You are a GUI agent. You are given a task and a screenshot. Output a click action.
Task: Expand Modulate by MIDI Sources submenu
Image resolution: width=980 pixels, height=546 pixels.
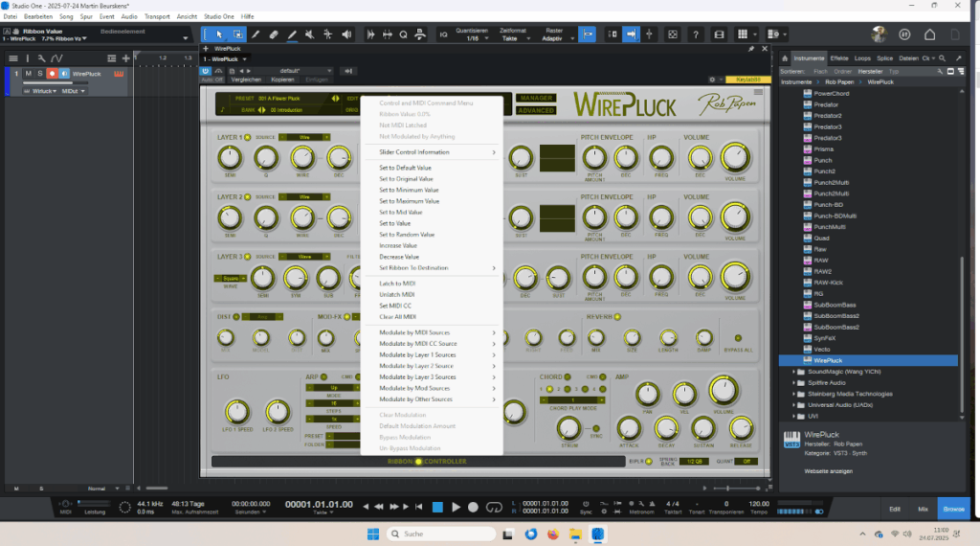pos(434,332)
